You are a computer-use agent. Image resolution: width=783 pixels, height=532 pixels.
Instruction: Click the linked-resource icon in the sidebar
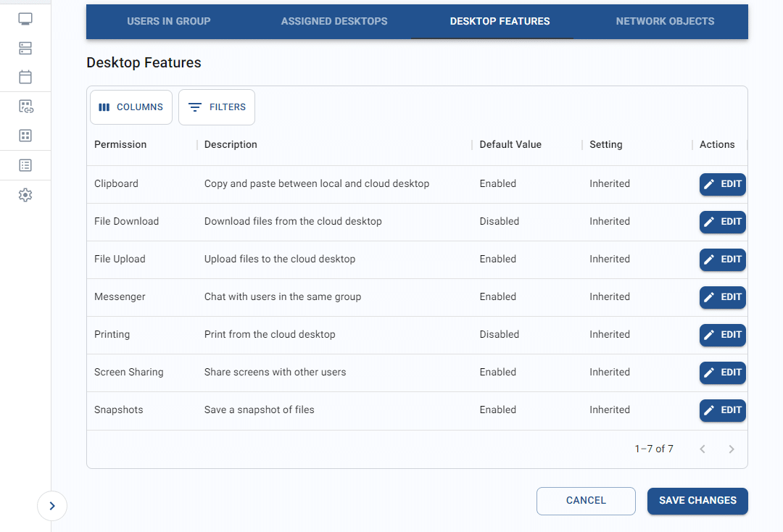click(x=25, y=106)
